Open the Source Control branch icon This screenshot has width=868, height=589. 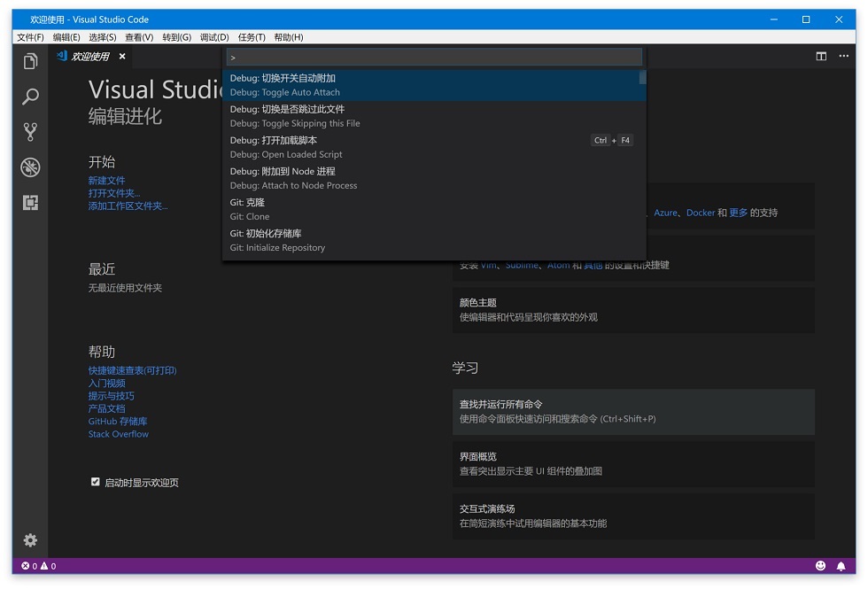point(30,132)
